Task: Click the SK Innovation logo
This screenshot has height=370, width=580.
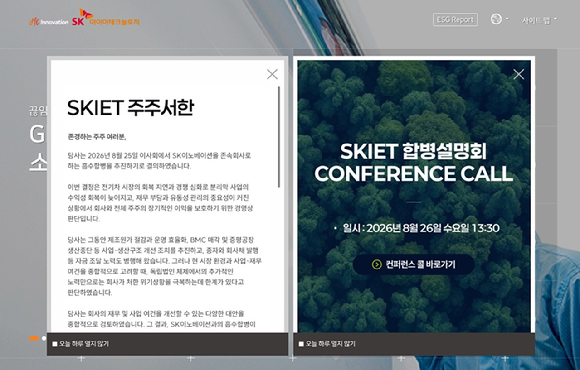Action: (49, 21)
